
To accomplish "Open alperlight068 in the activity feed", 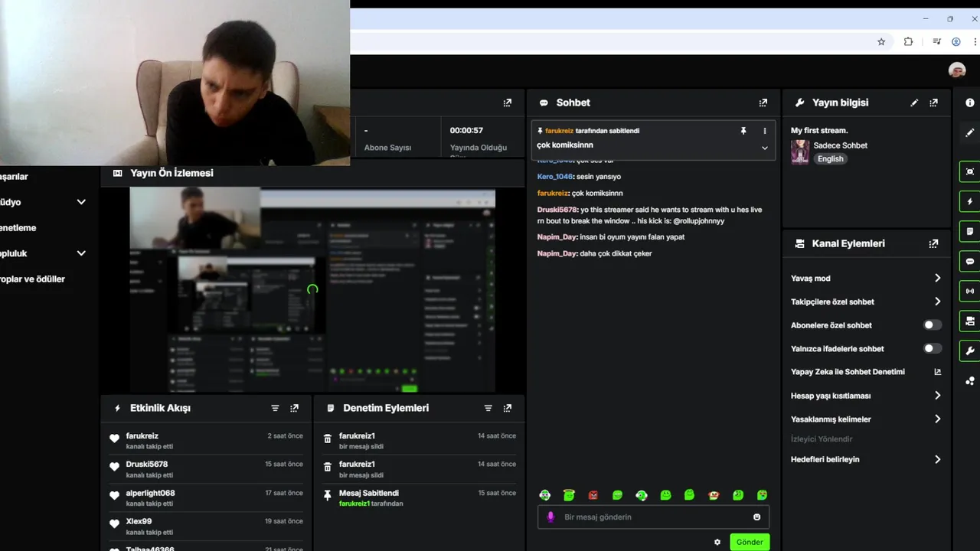I will click(150, 493).
